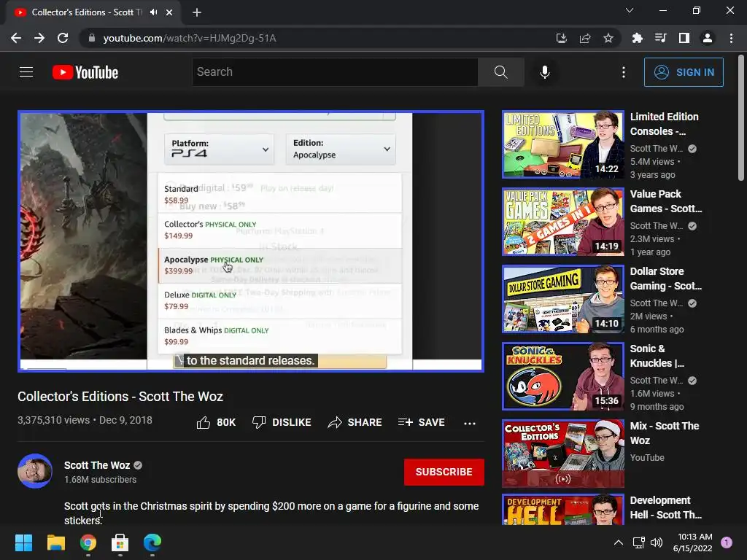Open Dollar Store Gaming title link
Viewport: 747px width, 560px height.
[x=665, y=278]
